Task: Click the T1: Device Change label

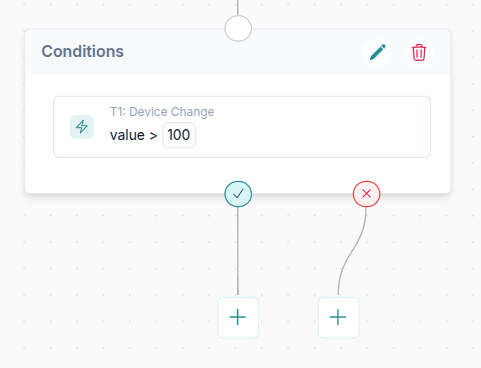Action: pos(162,112)
